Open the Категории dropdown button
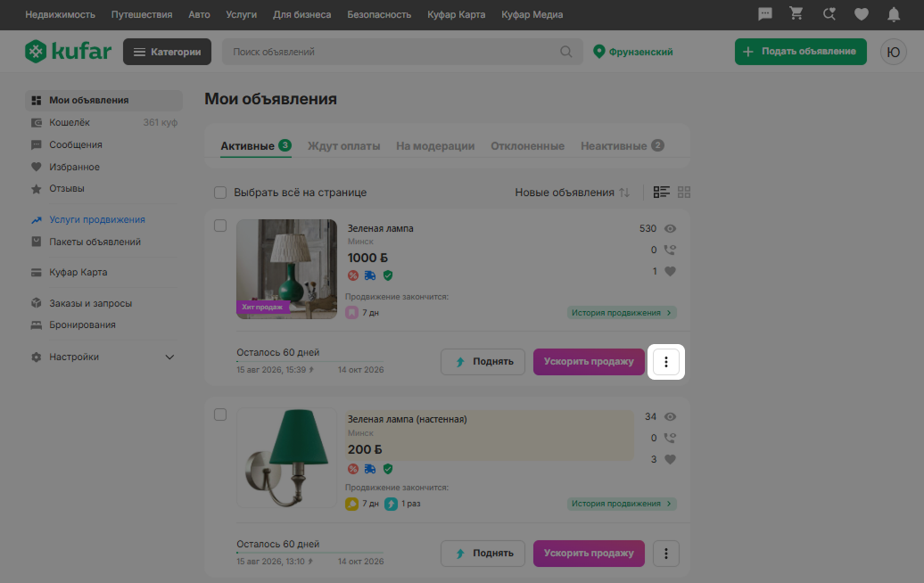The width and height of the screenshot is (924, 583). [x=168, y=52]
